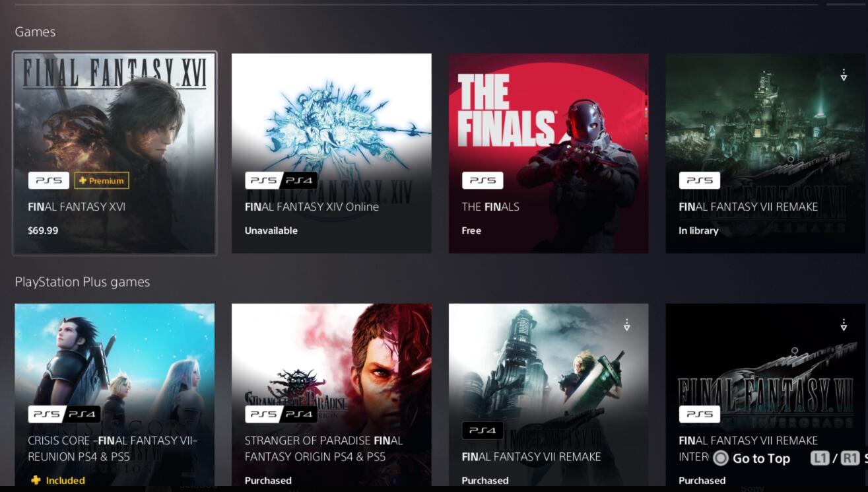Open THE FINALS free game tile
The width and height of the screenshot is (868, 492).
pos(549,153)
